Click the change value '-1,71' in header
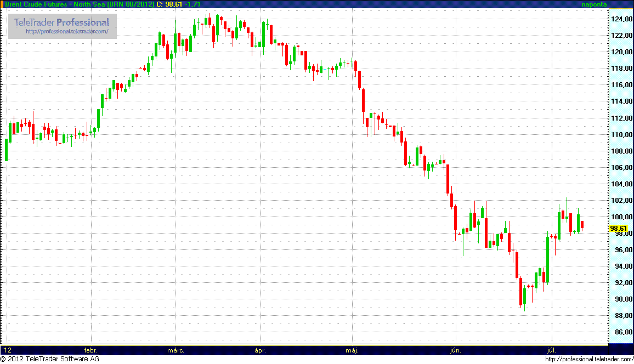This screenshot has height=364, width=634. 193,4
